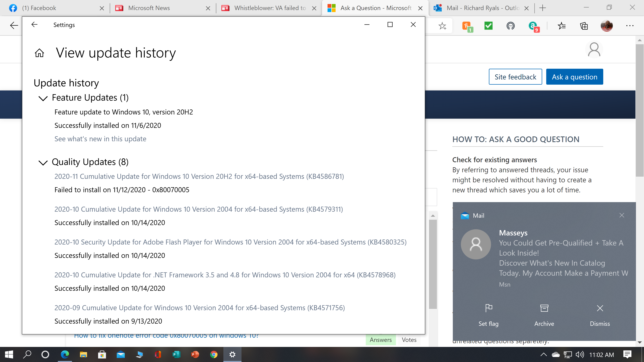Switch to Mail - Richard Ryals Outlook tab
The image size is (644, 362).
point(482,8)
